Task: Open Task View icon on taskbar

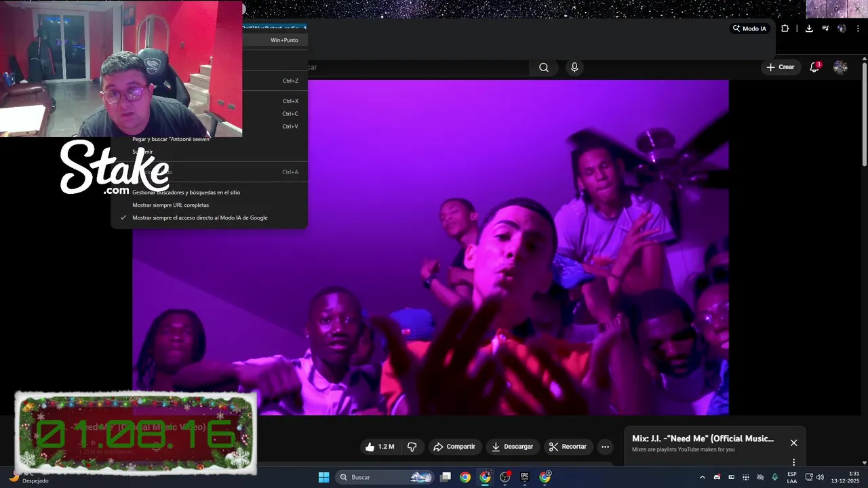Action: (x=446, y=477)
